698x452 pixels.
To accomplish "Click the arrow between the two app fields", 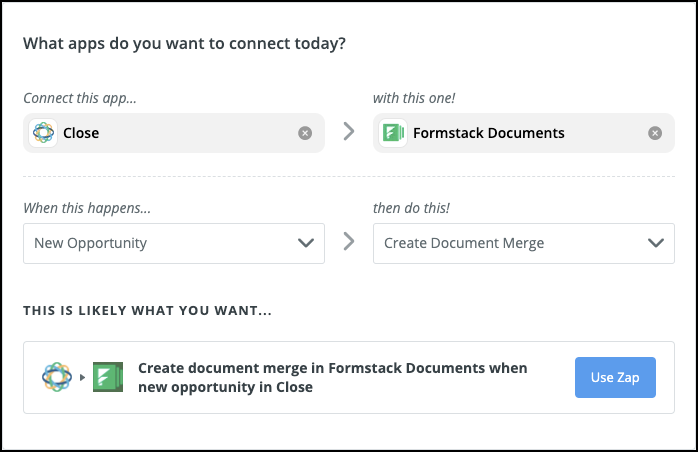I will tap(349, 132).
